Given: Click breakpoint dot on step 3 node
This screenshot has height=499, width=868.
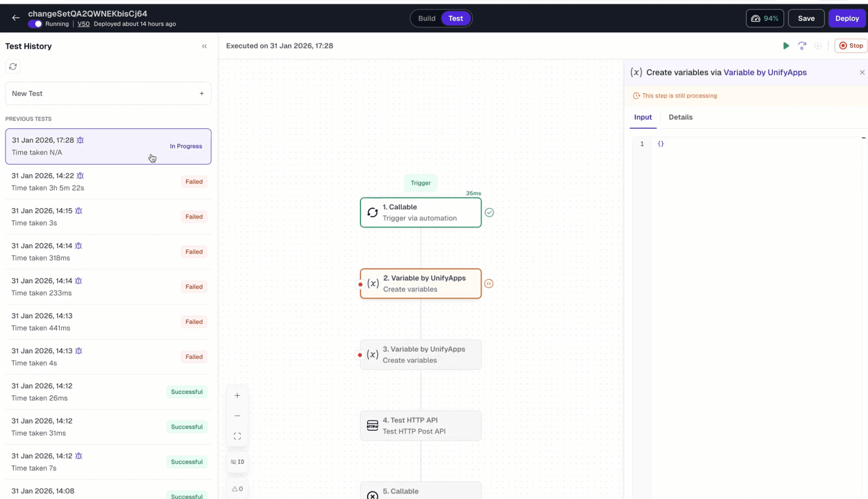Looking at the screenshot, I should coord(360,355).
